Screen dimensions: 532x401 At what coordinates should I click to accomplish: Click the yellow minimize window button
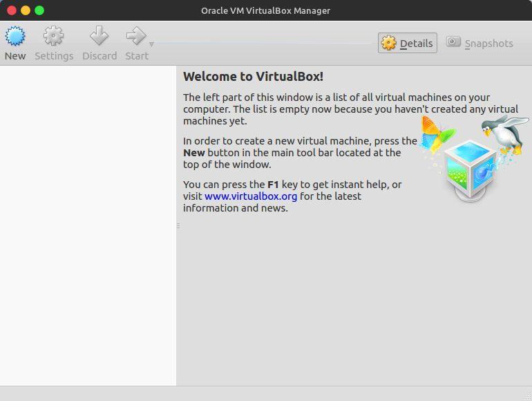click(26, 10)
